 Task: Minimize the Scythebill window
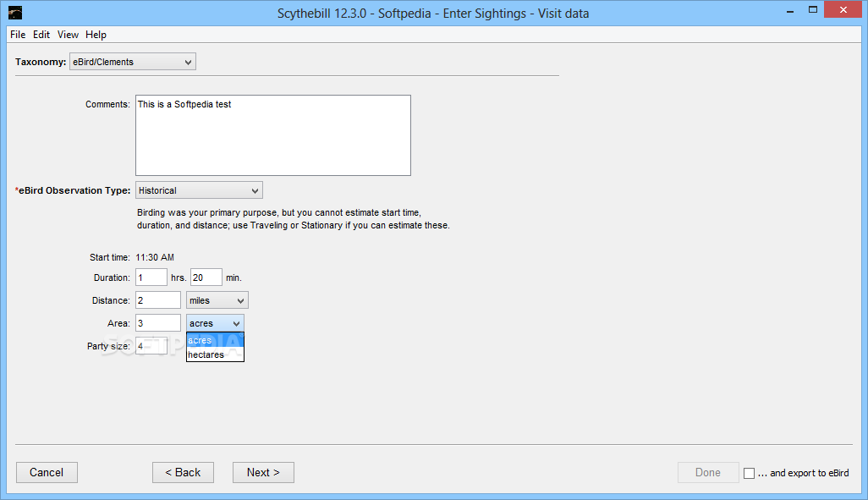point(790,10)
